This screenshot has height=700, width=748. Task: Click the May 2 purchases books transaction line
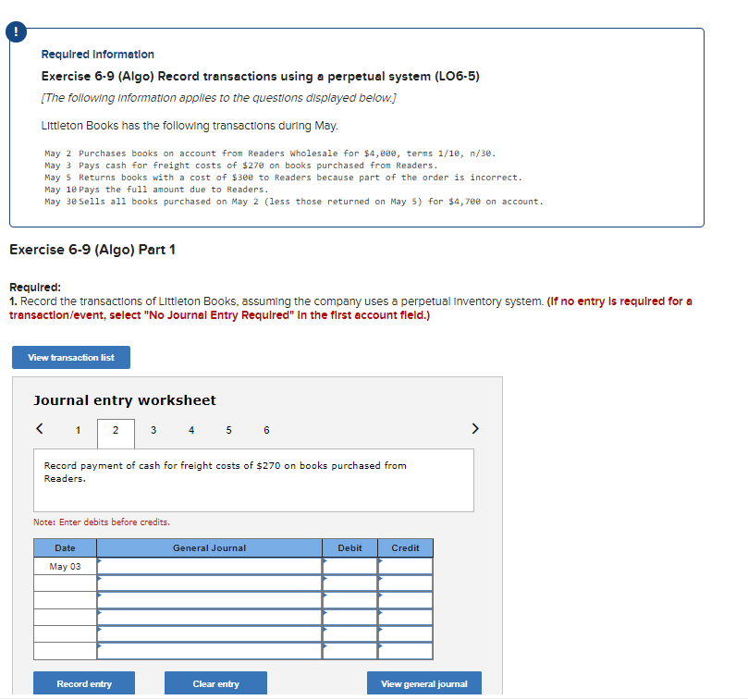(270, 154)
